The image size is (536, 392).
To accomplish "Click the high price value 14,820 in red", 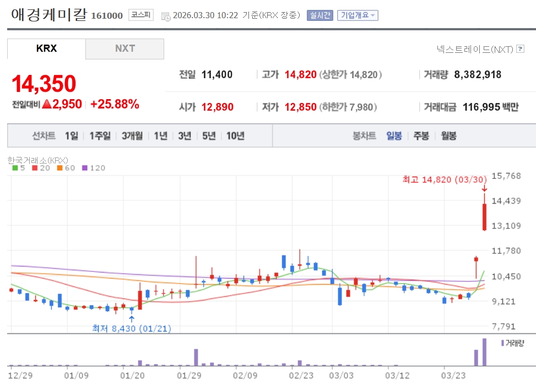I will tap(300, 74).
